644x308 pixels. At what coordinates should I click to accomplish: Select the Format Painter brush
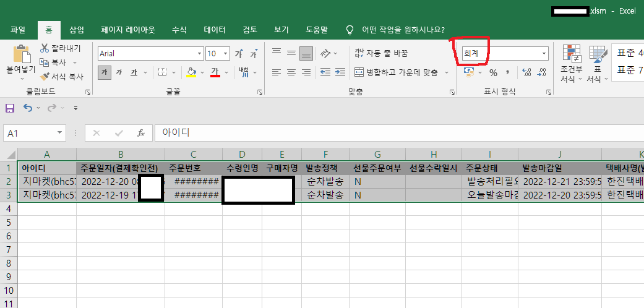pos(45,77)
